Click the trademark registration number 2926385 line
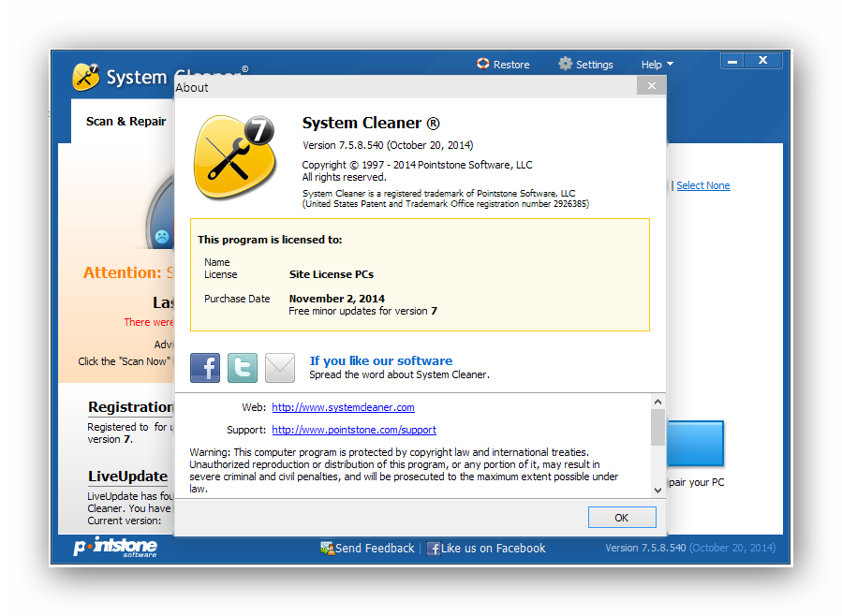Viewport: 842px width, 616px height. 446,204
